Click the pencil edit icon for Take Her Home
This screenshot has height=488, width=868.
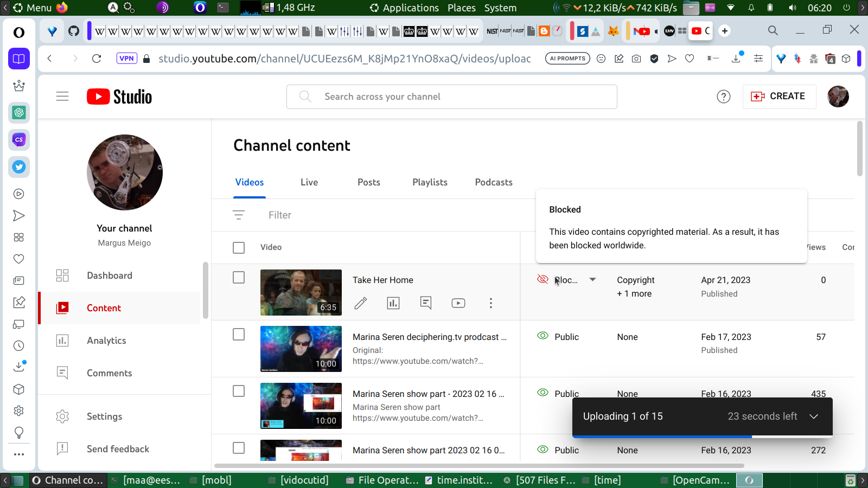361,303
